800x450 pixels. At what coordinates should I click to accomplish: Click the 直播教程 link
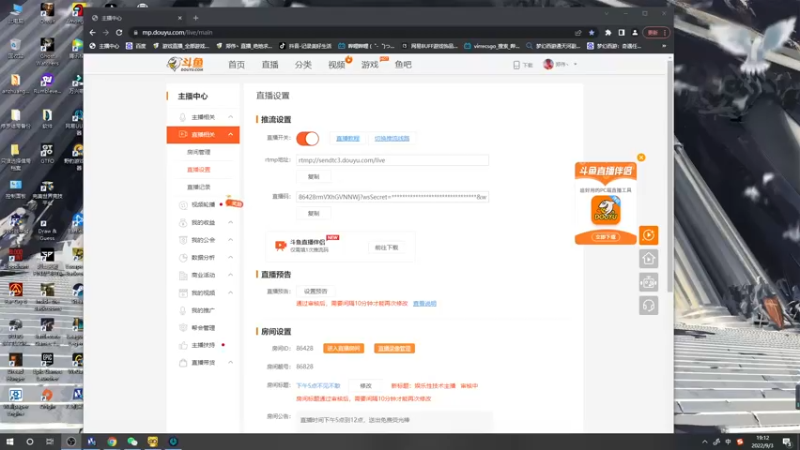click(348, 138)
